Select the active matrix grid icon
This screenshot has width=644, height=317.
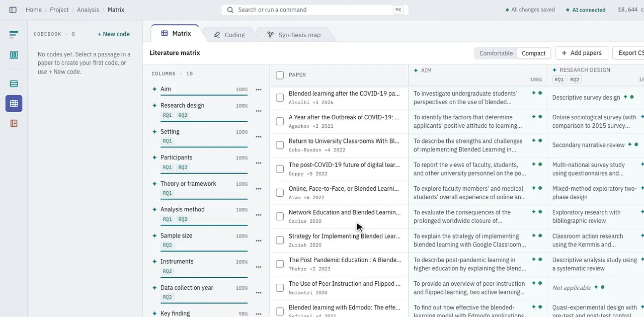(14, 104)
